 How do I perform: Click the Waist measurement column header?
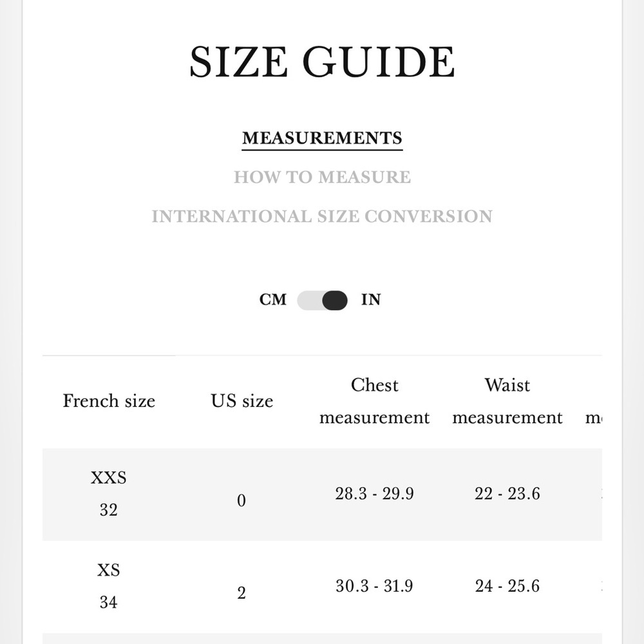pyautogui.click(x=507, y=401)
